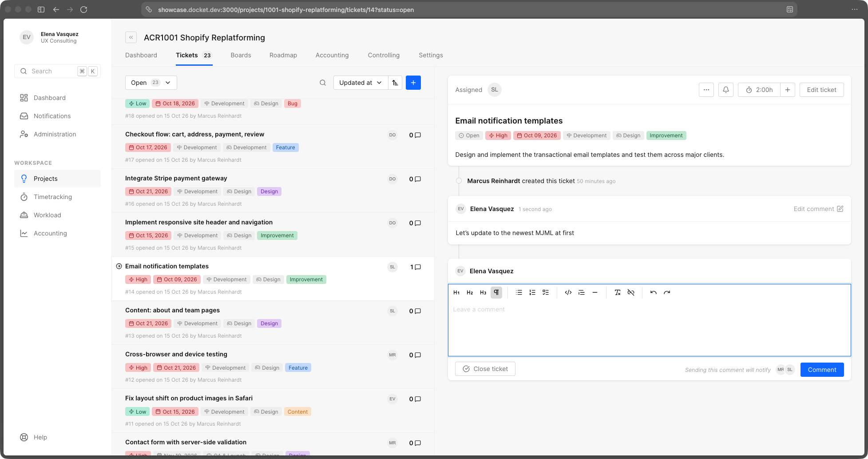Screen dimensions: 868x459
Task: Toggle the ticket sort direction button
Action: [x=395, y=83]
